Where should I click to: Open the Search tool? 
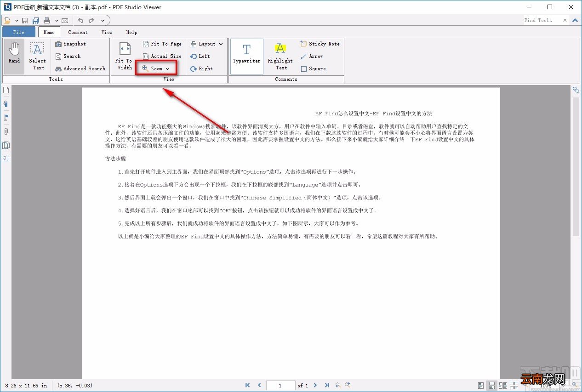pos(68,56)
